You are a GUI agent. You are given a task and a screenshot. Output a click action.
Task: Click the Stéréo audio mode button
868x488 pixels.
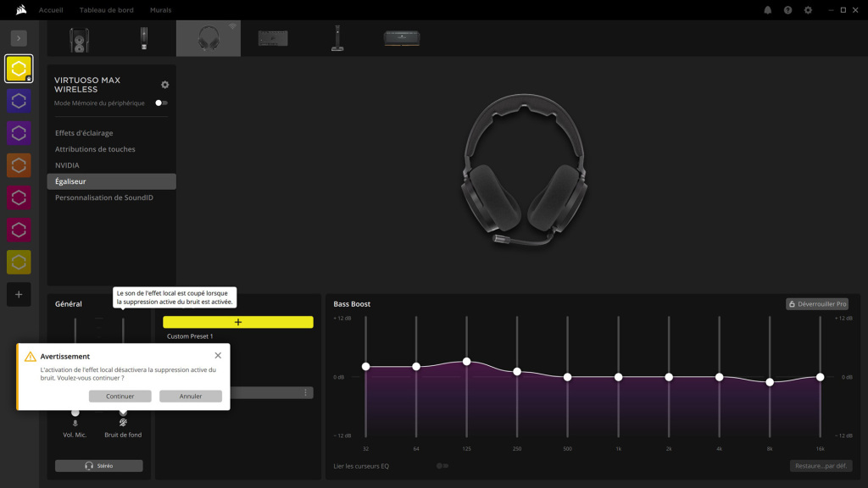pos(99,466)
